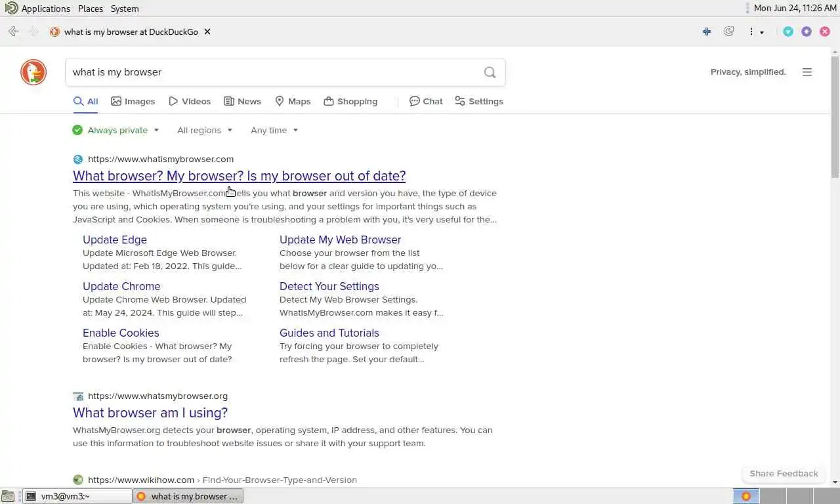Open the System menu
Image resolution: width=840 pixels, height=504 pixels.
tap(125, 9)
